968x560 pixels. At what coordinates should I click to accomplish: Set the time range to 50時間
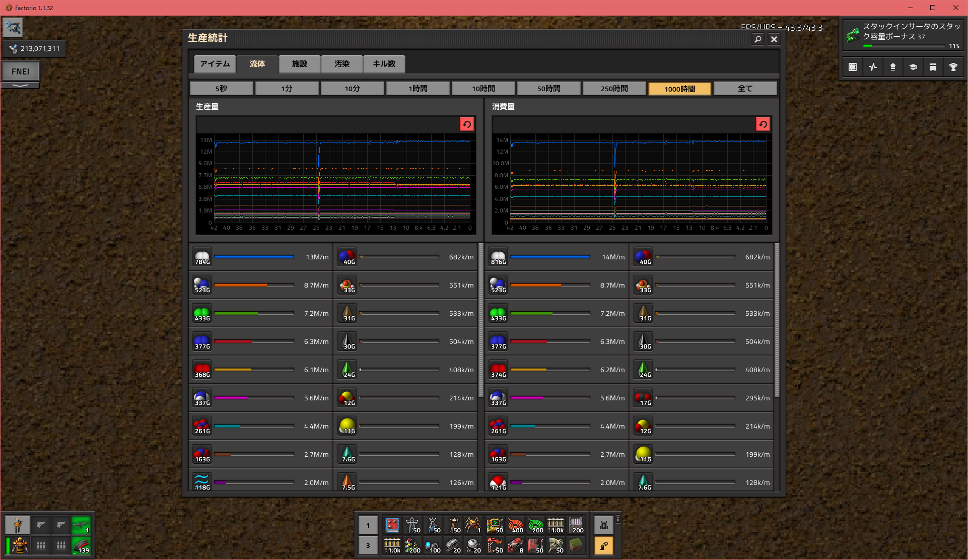(549, 89)
